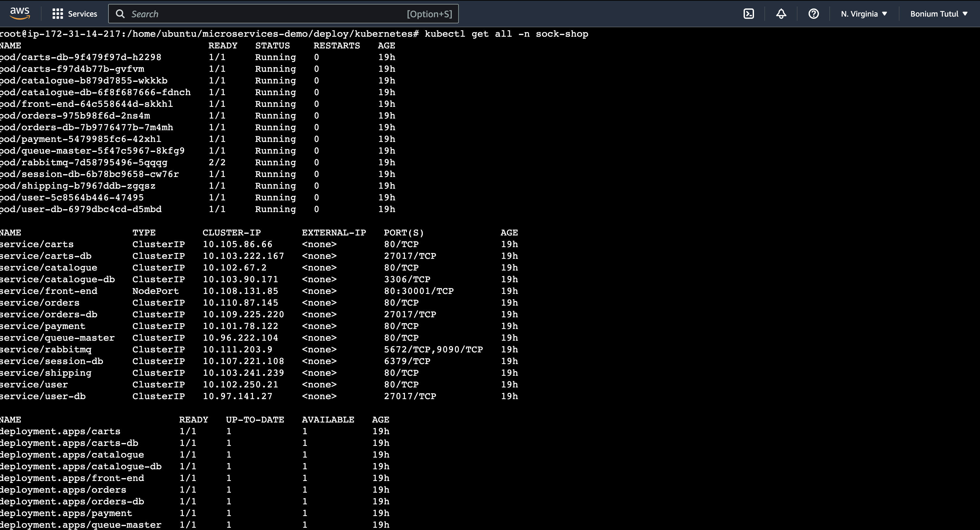Click the deployment.apps/front-end deployment name
This screenshot has width=980, height=530.
(72, 478)
